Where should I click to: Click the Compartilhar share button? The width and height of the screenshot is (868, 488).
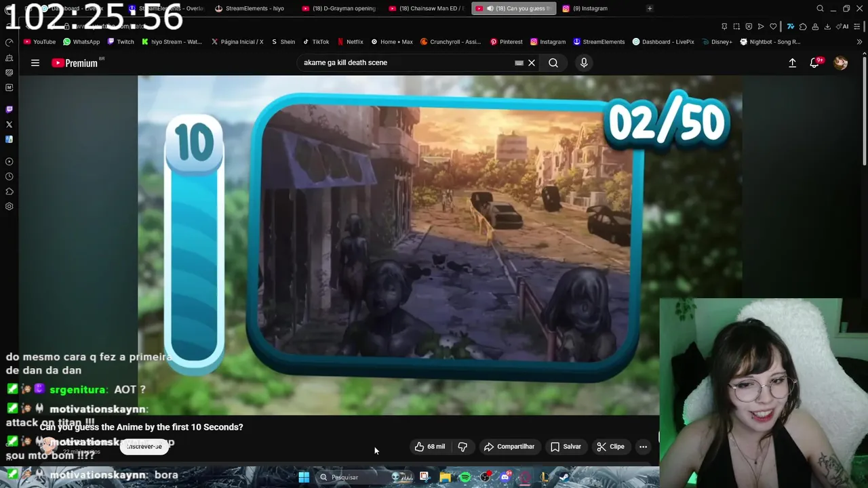point(509,447)
